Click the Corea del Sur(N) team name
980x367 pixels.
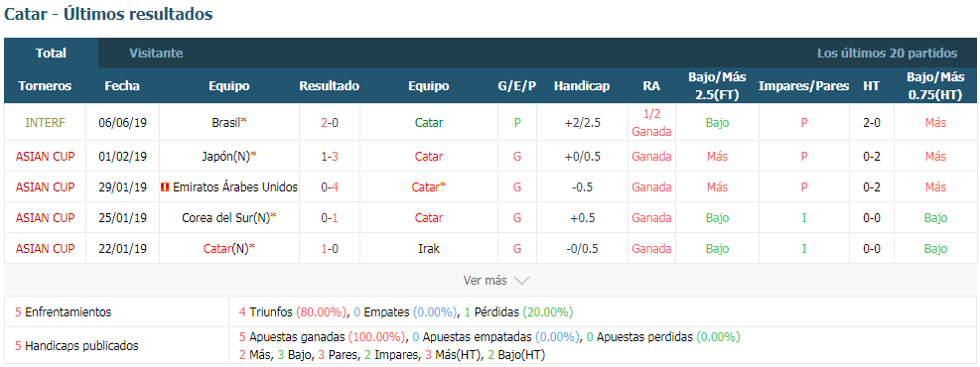(225, 218)
